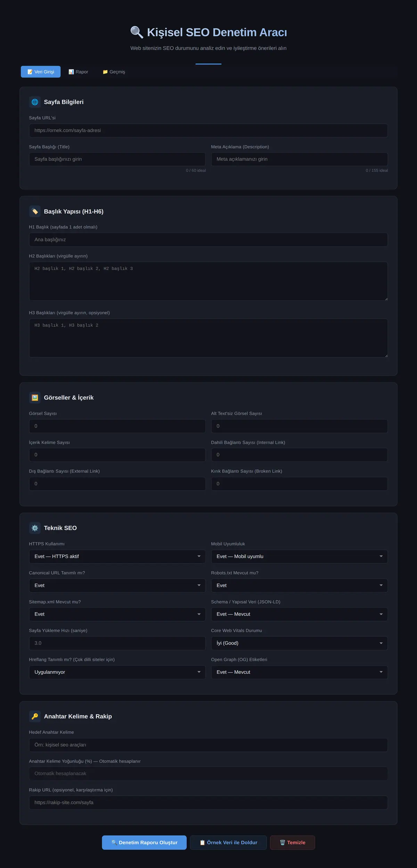This screenshot has height=868, width=417.
Task: Click Denetim Raporu Oluştur button
Action: coord(144,842)
